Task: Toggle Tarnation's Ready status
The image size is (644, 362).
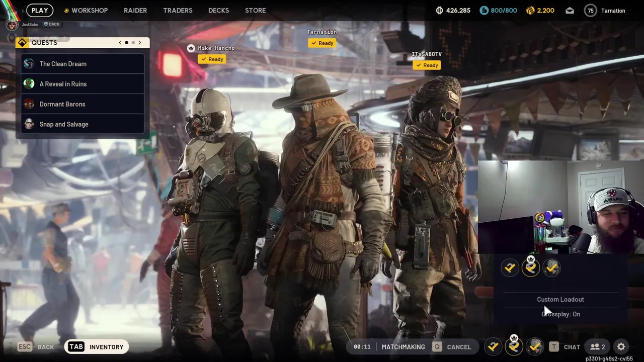Action: click(321, 43)
